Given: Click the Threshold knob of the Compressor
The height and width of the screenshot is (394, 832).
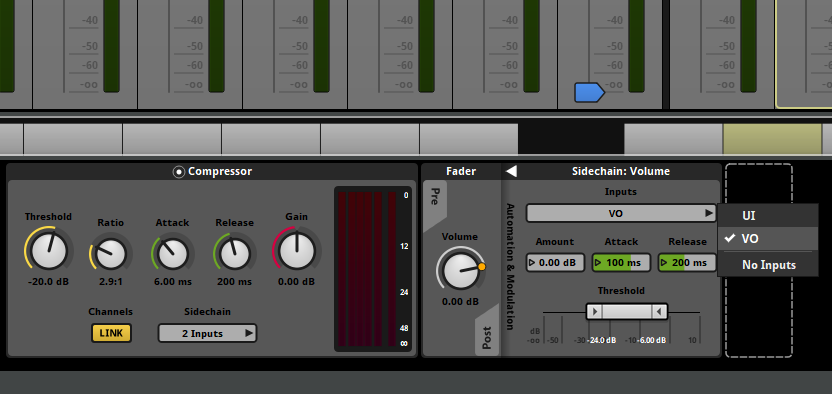Looking at the screenshot, I should (48, 251).
